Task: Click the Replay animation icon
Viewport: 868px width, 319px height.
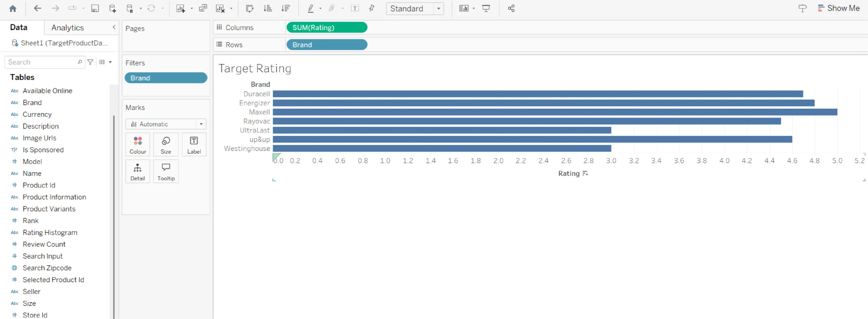Action: 72,8
